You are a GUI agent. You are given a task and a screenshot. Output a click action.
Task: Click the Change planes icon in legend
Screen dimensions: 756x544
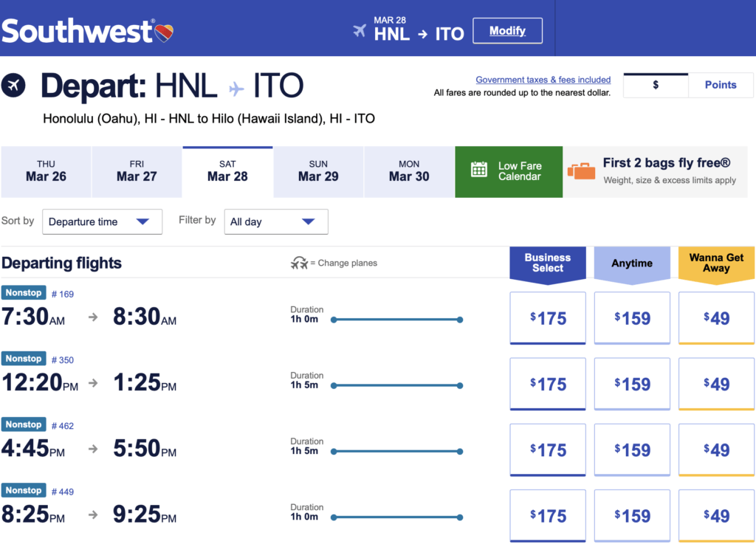click(x=299, y=263)
